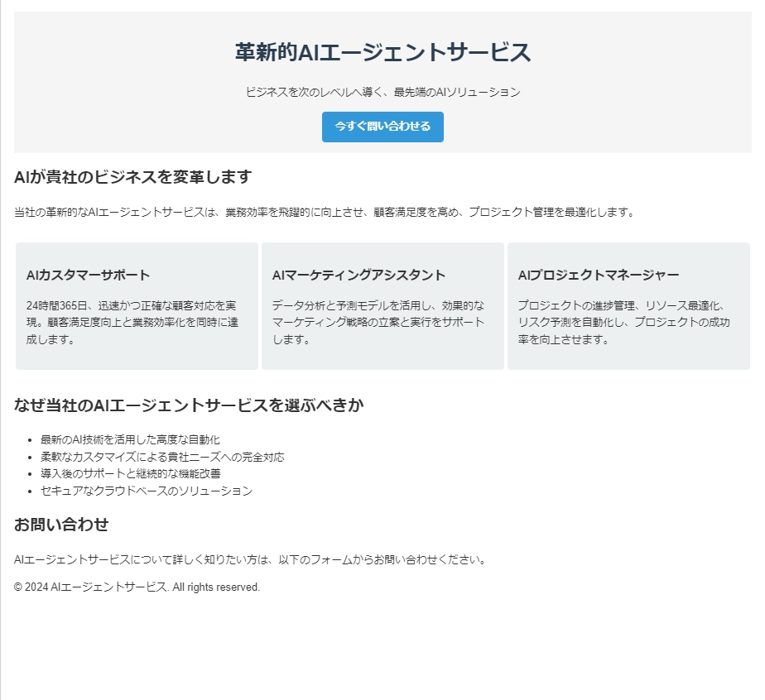The height and width of the screenshot is (700, 765).
Task: Open the AIカスタマーサポート card title
Action: [88, 275]
